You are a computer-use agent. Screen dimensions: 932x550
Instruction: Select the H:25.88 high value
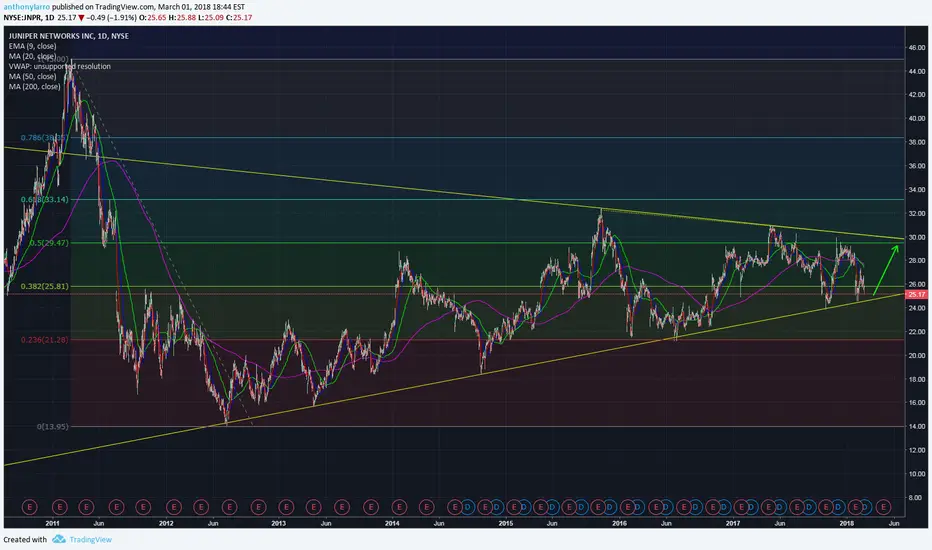182,17
